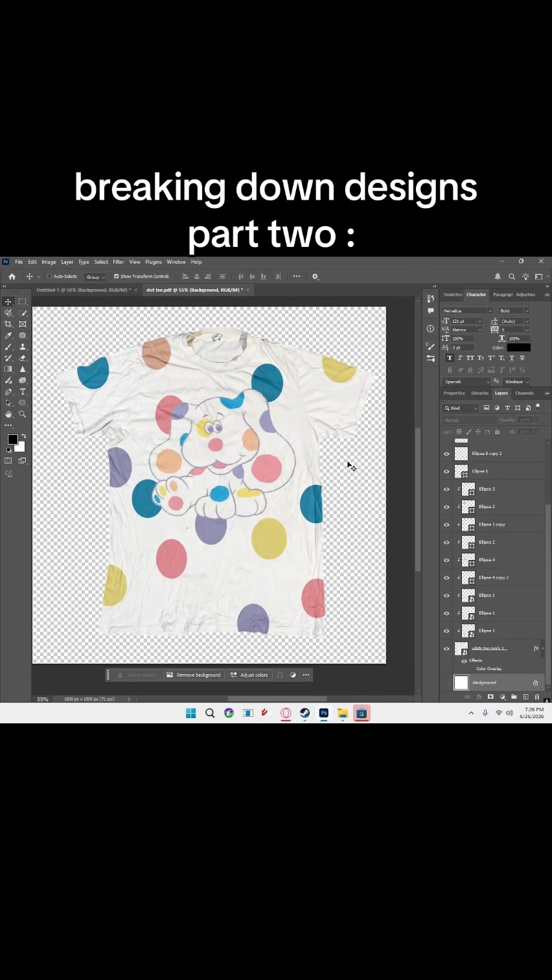Open the Kind layer filter dropdown
The image size is (552, 980).
coord(461,408)
